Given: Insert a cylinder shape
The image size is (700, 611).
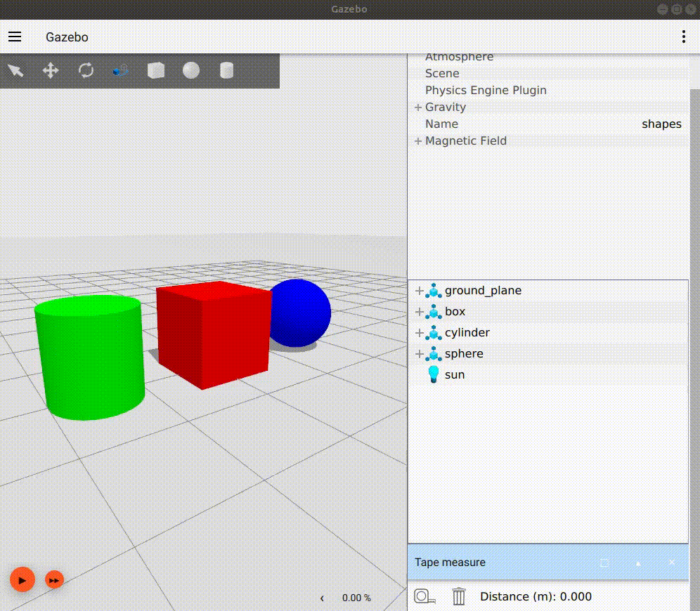Looking at the screenshot, I should (x=227, y=70).
